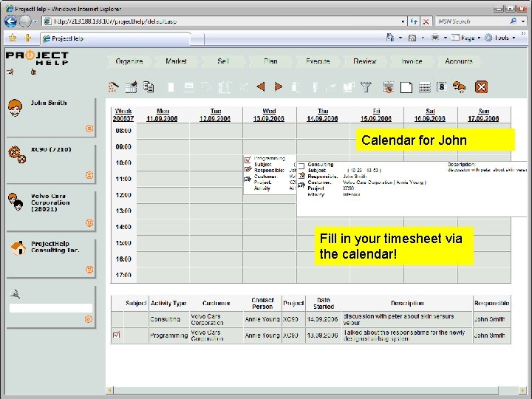Open the MSN Search options dropdown
The width and height of the screenshot is (532, 399).
point(523,21)
